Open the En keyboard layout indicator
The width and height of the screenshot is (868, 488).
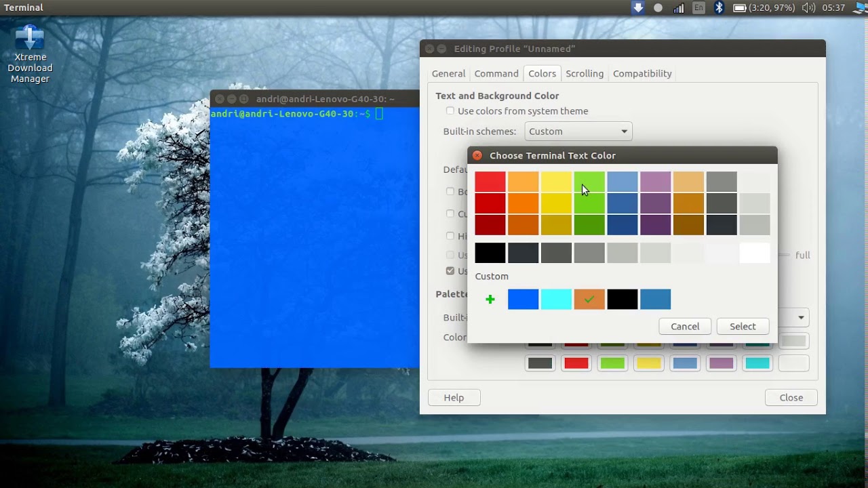(699, 7)
